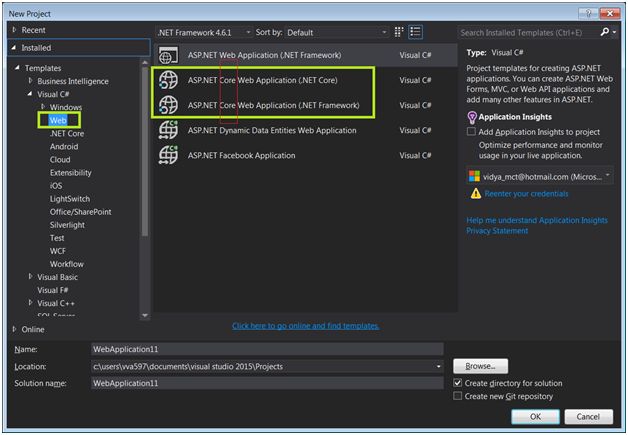Expand the Recent section
Image resolution: width=628 pixels, height=435 pixels.
pyautogui.click(x=14, y=30)
